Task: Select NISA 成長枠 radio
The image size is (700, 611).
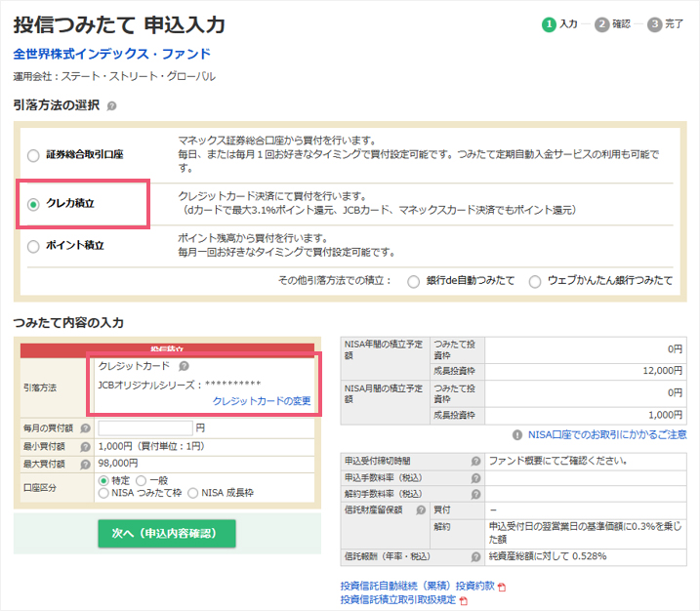Action: (193, 493)
